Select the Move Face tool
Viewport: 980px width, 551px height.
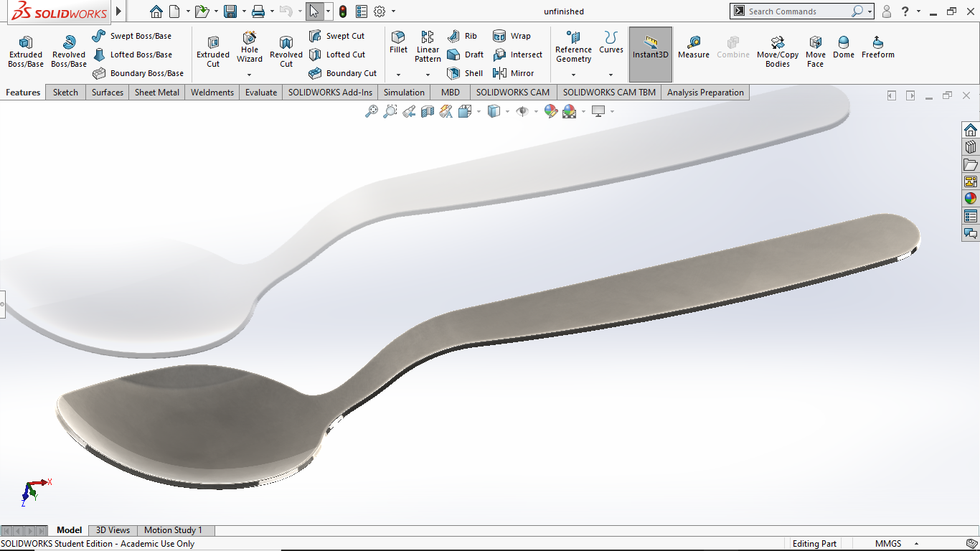tap(816, 52)
